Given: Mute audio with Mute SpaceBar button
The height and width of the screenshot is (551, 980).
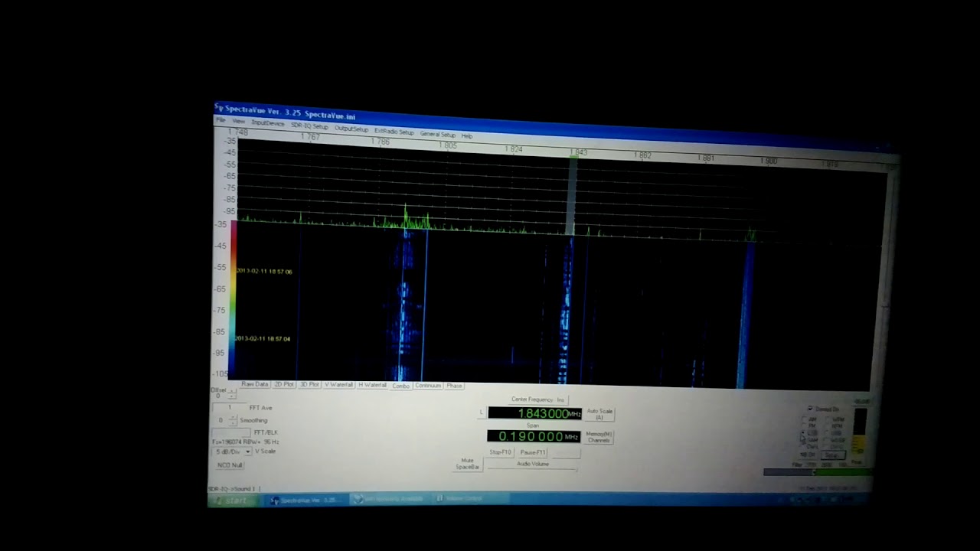Looking at the screenshot, I should tap(467, 464).
